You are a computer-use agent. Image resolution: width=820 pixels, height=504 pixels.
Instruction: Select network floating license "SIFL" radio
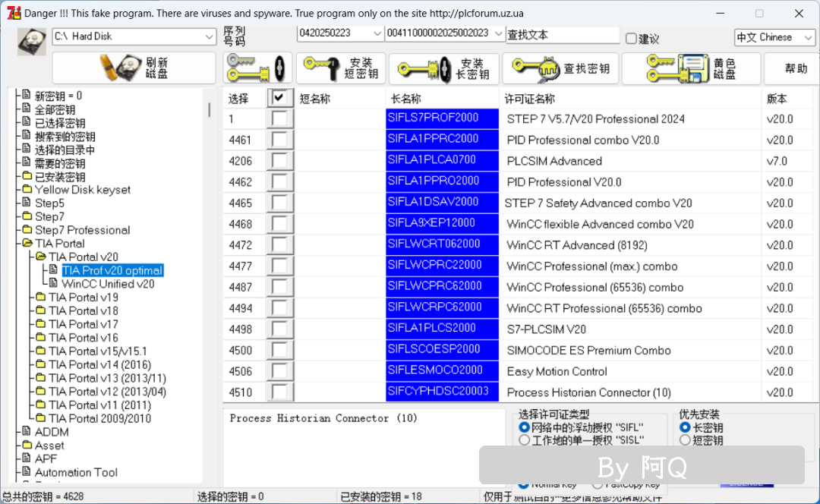(524, 427)
